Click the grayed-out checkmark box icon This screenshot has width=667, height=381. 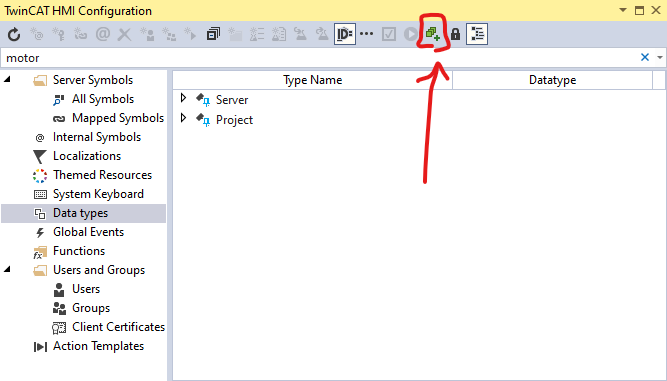click(x=389, y=34)
